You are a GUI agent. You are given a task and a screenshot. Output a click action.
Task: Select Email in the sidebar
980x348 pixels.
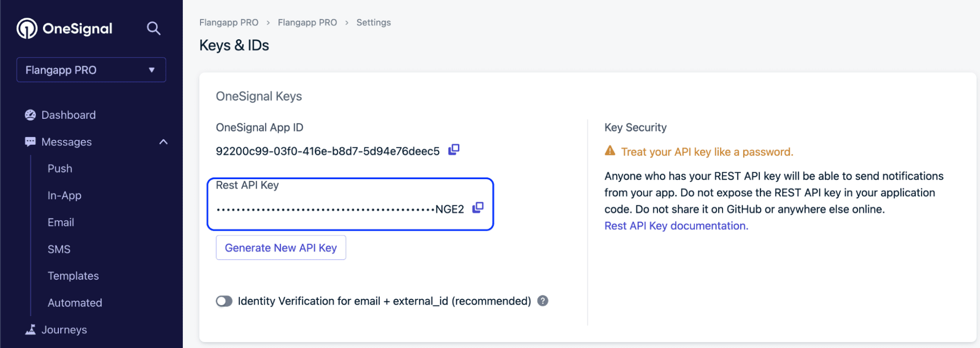click(x=61, y=222)
